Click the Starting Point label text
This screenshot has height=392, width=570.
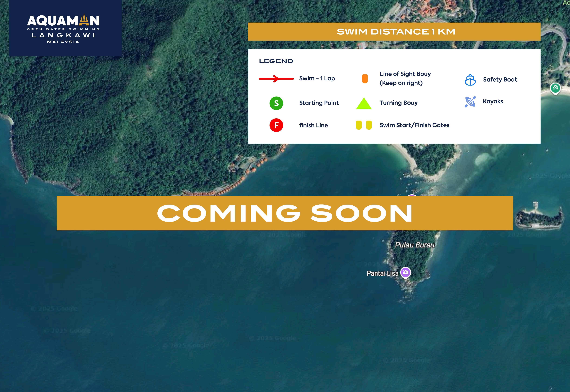[319, 103]
